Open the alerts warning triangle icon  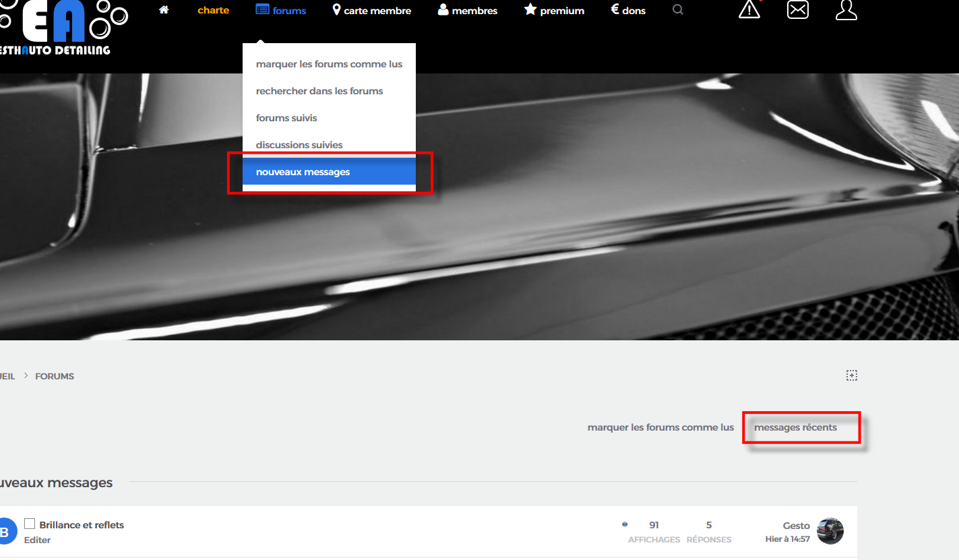coord(749,10)
